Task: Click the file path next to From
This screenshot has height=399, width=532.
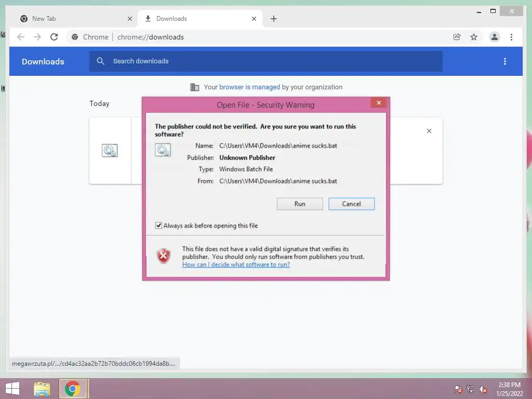Action: tap(278, 181)
